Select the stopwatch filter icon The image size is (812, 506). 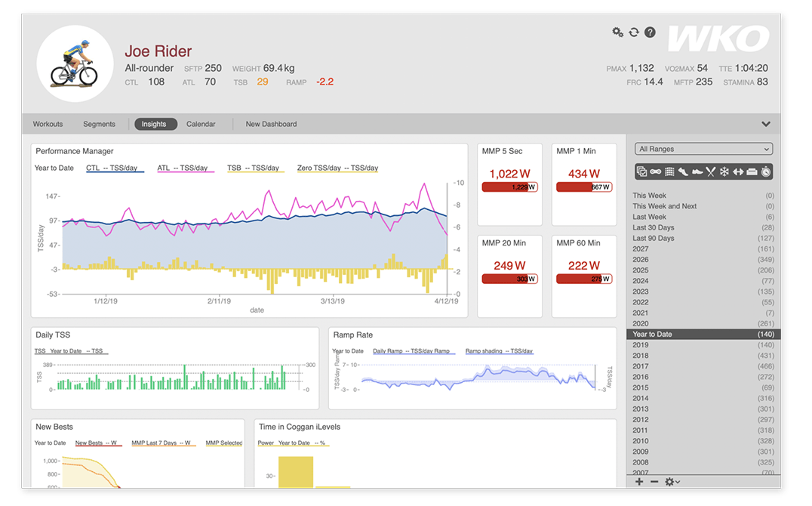click(766, 171)
